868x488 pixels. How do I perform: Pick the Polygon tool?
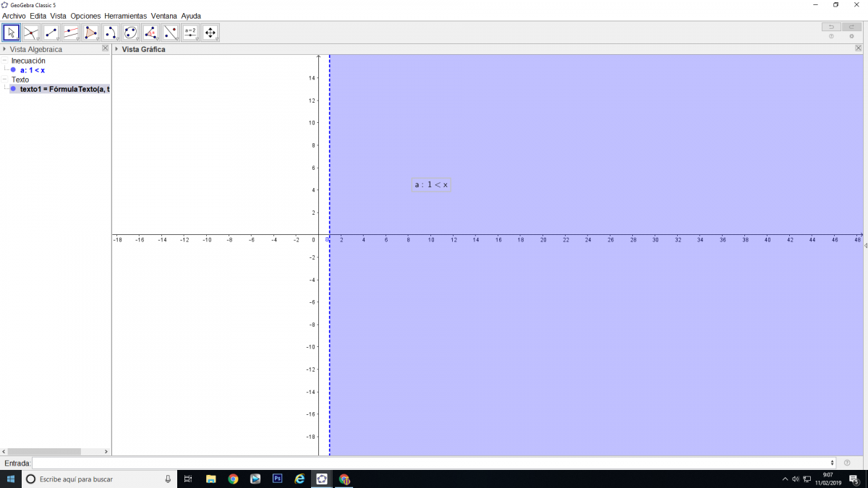91,33
